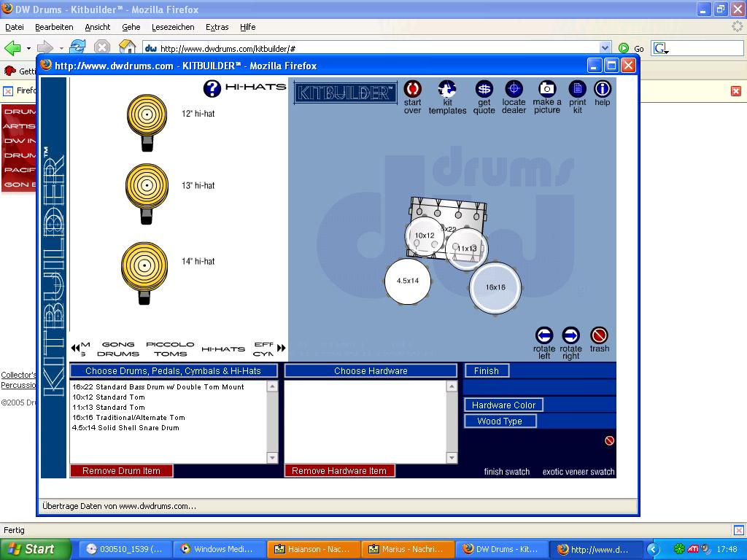Click the question mark beside HI-HATS
The height and width of the screenshot is (560, 747).
click(x=212, y=88)
